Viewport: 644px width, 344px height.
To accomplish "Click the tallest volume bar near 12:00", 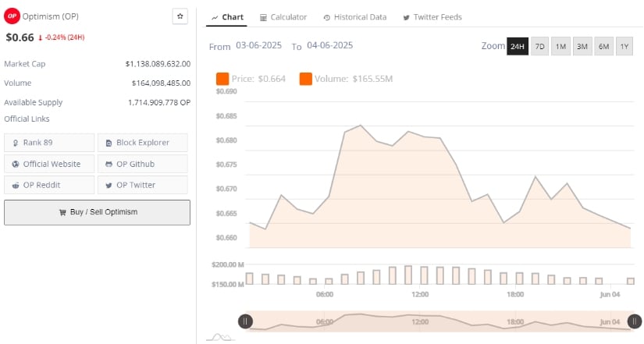I will click(x=407, y=275).
